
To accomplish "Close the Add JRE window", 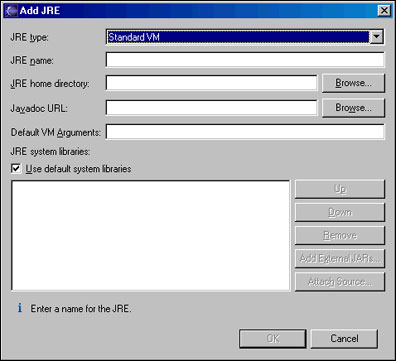I will click(x=384, y=11).
